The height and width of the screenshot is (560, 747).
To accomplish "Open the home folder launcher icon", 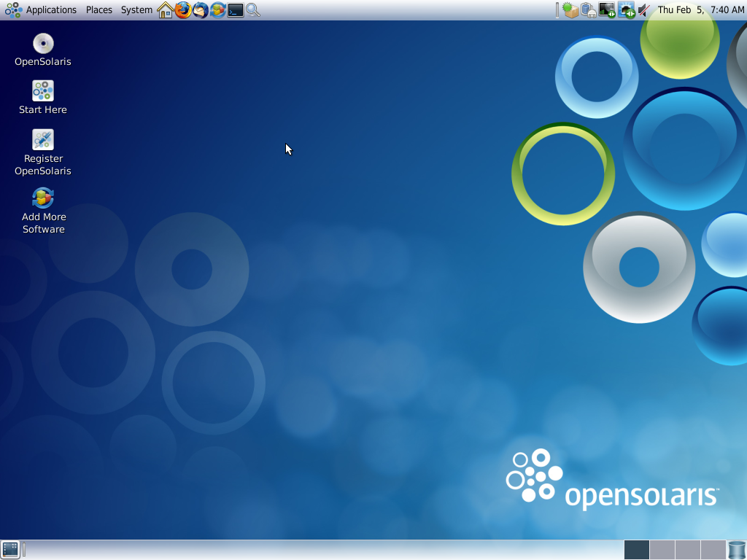I will click(166, 10).
